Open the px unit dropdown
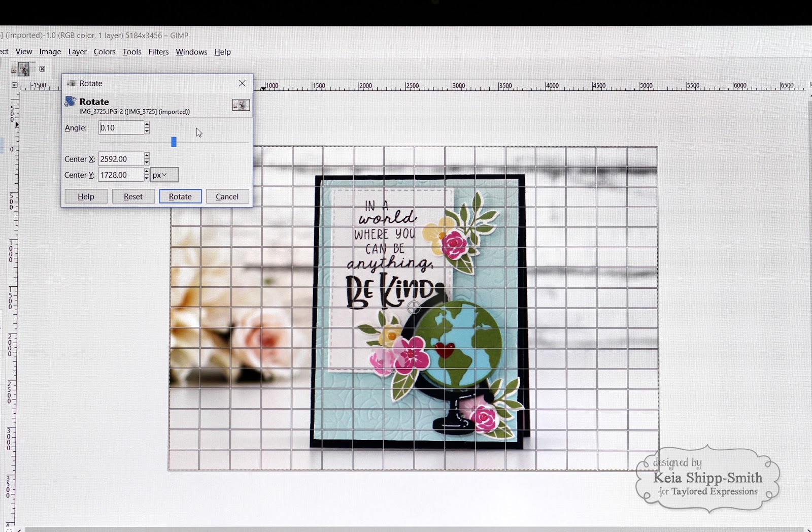Viewport: 812px width, 532px height. click(x=165, y=175)
